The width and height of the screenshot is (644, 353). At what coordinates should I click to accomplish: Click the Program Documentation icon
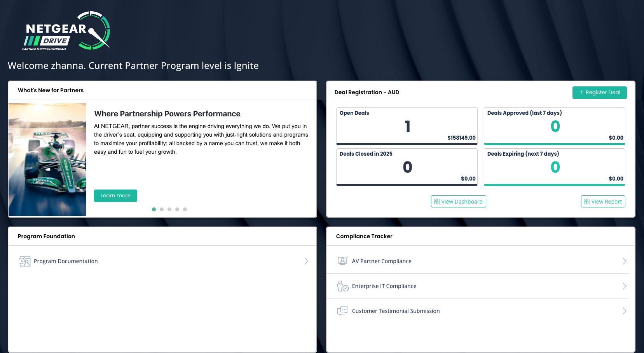(x=24, y=261)
